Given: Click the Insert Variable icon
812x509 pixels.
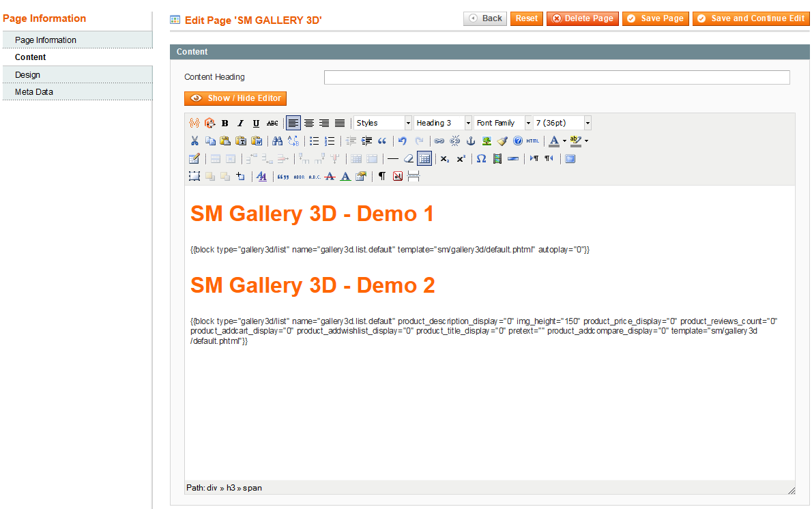Looking at the screenshot, I should coord(194,123).
